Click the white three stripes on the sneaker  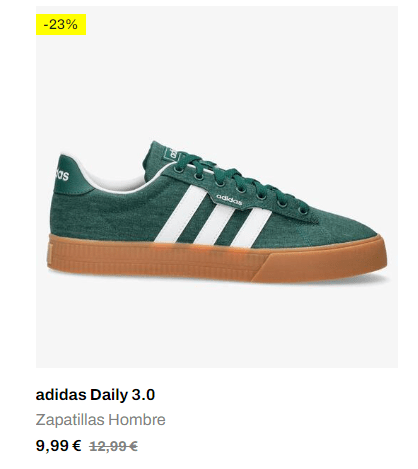[x=213, y=215]
